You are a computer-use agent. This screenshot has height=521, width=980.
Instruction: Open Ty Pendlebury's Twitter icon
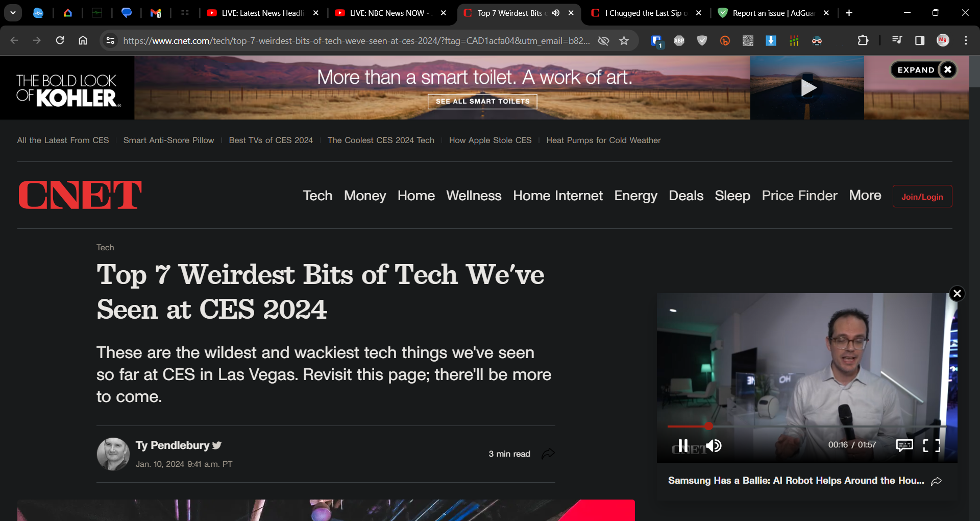click(x=217, y=445)
